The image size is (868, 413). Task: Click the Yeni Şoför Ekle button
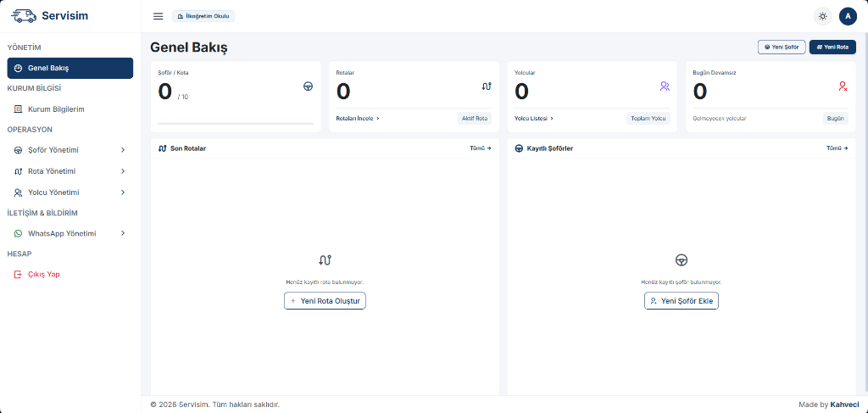click(x=682, y=300)
